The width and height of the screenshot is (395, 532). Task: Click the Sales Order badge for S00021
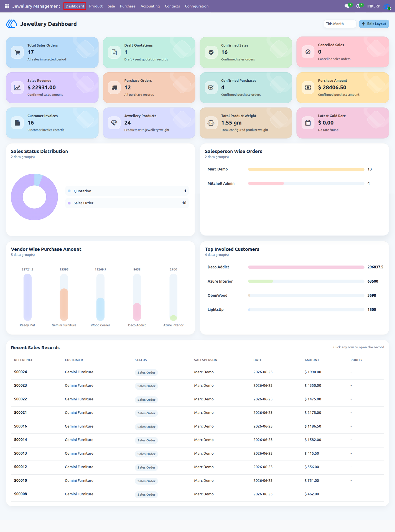[146, 413]
